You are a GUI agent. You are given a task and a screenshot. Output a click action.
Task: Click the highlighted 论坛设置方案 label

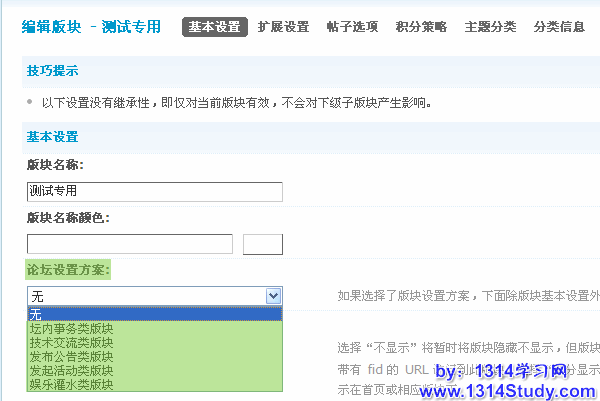(68, 270)
